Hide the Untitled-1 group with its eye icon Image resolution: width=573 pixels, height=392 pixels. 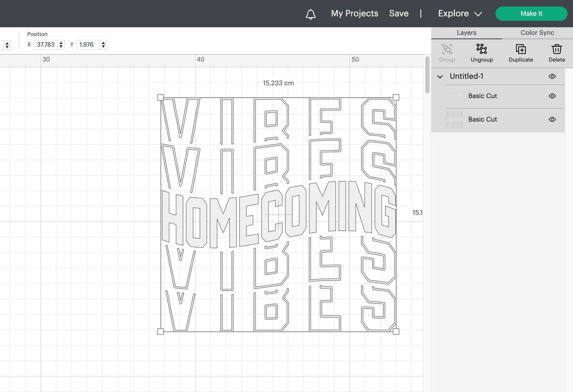552,76
